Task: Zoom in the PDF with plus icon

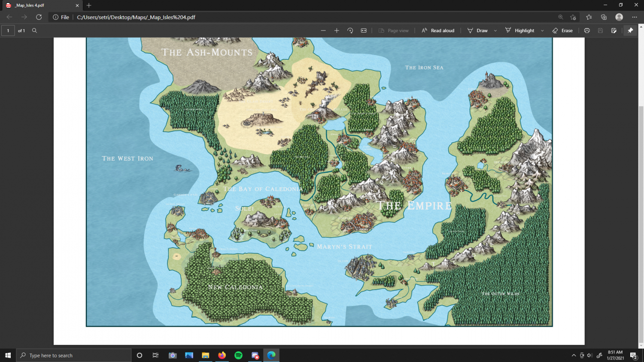Action: pyautogui.click(x=337, y=30)
